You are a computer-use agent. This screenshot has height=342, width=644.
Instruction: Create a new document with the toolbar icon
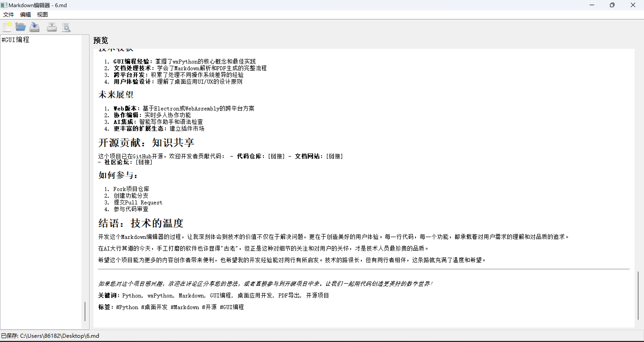pos(7,27)
